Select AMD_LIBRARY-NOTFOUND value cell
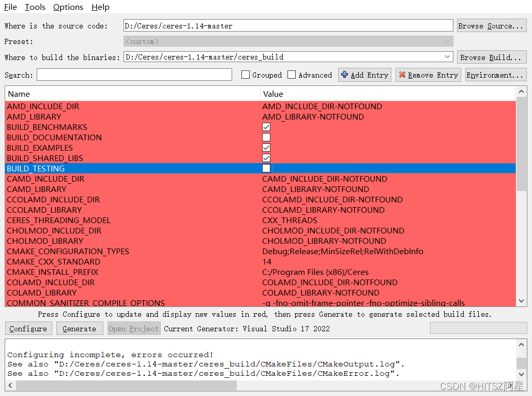Viewport: 532px width, 396px height. point(313,117)
